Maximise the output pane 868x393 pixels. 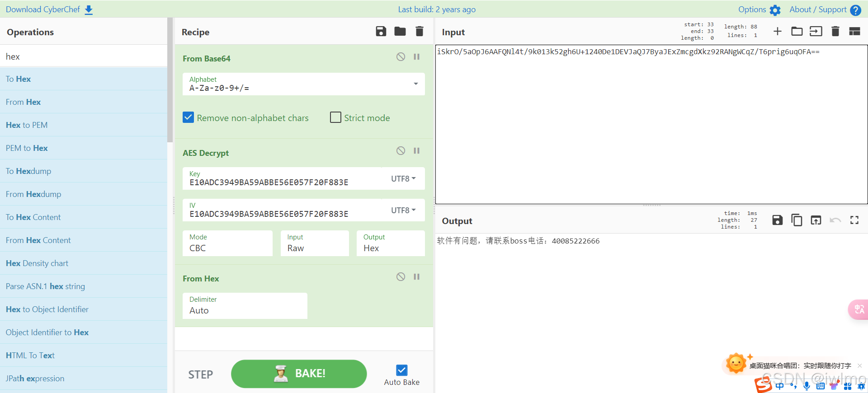tap(854, 220)
